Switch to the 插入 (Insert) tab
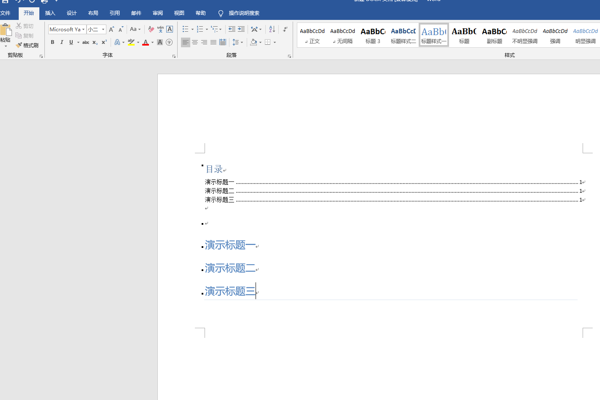Screen dimensions: 600x400 [50, 13]
